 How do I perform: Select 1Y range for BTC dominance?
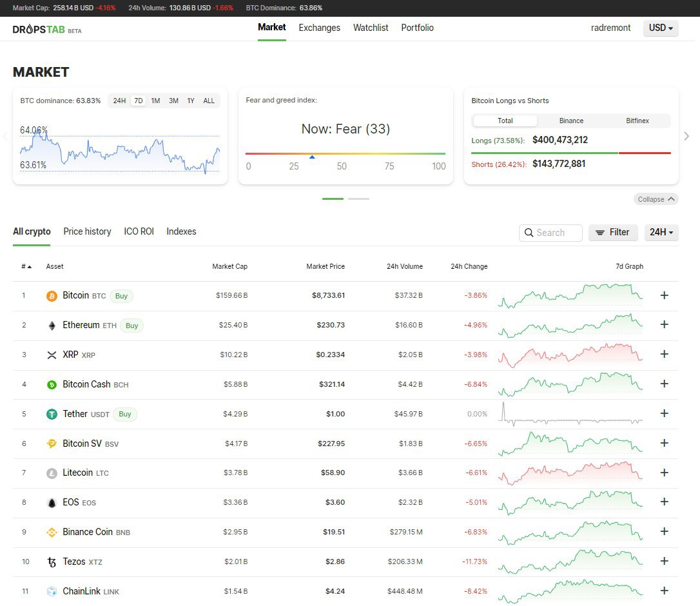(191, 101)
